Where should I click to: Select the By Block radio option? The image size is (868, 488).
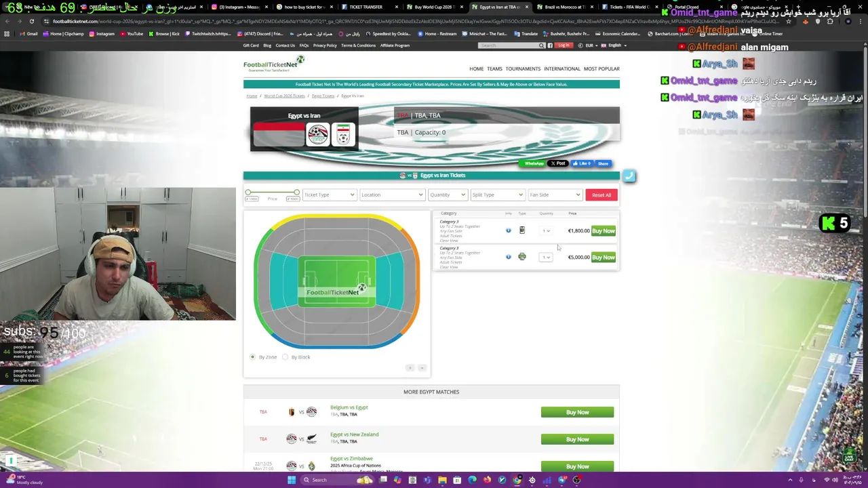[285, 357]
